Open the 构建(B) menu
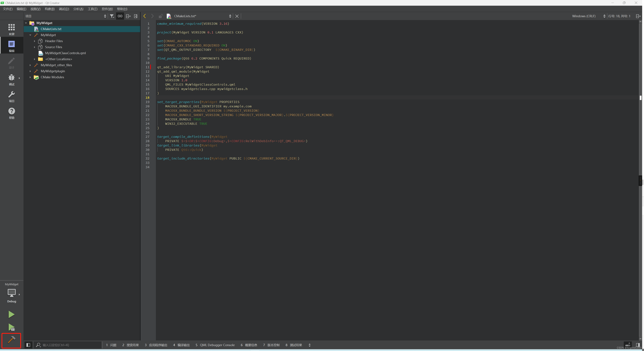This screenshot has height=351, width=644. point(49,9)
